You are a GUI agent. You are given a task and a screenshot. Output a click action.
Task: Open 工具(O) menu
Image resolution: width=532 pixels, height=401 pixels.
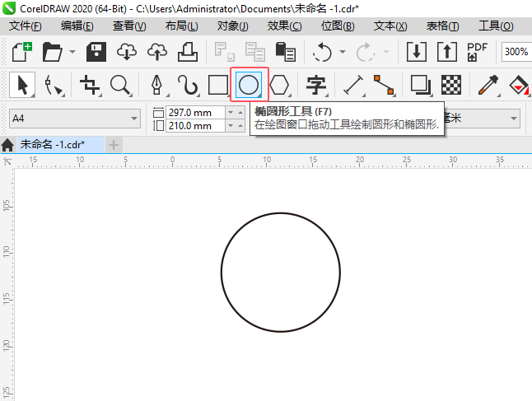click(496, 26)
